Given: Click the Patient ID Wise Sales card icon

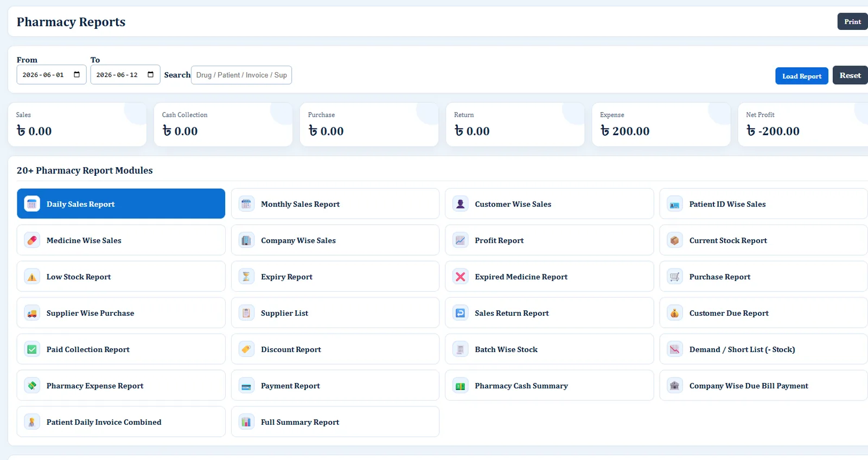Looking at the screenshot, I should pyautogui.click(x=675, y=204).
